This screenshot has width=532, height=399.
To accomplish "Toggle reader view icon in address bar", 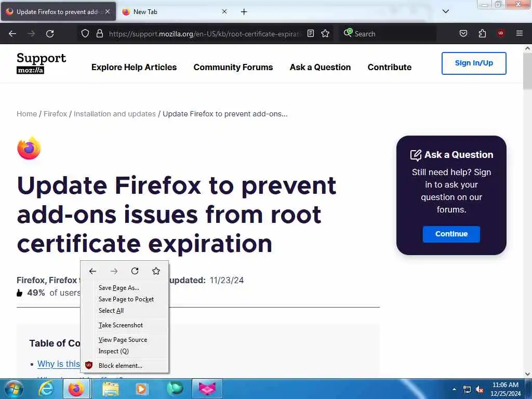I will pos(311,33).
